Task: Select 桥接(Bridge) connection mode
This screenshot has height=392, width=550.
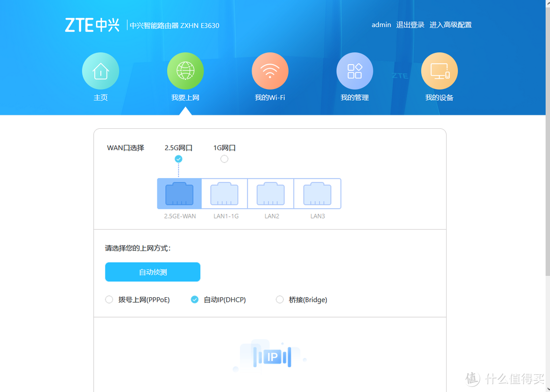Action: 280,299
